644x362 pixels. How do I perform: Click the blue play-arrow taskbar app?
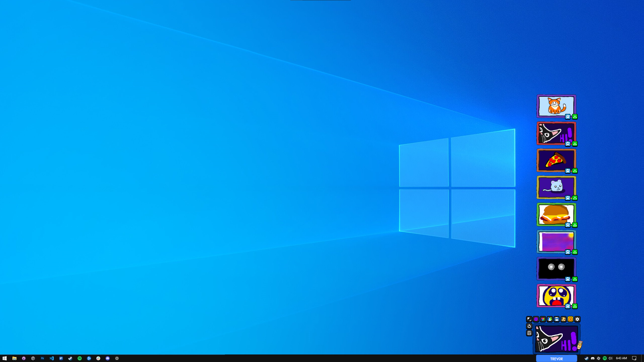(89, 358)
